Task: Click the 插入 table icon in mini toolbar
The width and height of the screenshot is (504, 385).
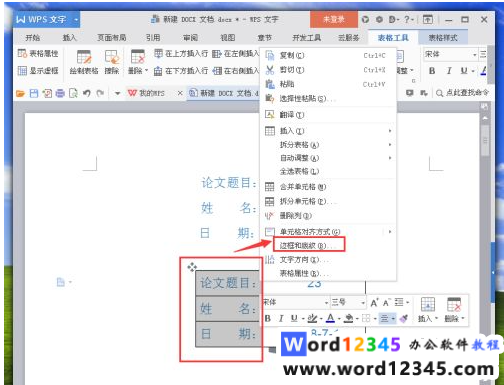Action: pos(428,310)
